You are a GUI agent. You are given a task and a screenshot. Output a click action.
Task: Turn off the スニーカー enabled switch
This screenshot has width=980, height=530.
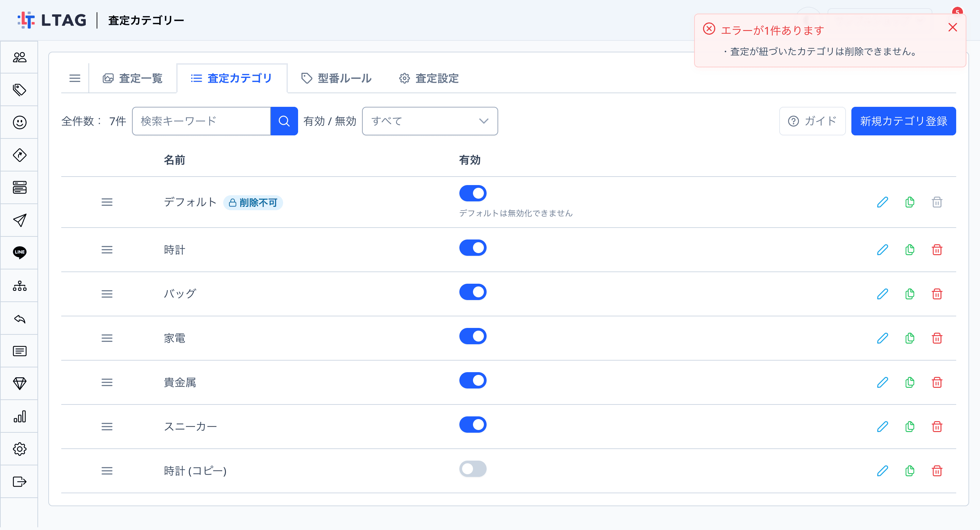pyautogui.click(x=473, y=424)
